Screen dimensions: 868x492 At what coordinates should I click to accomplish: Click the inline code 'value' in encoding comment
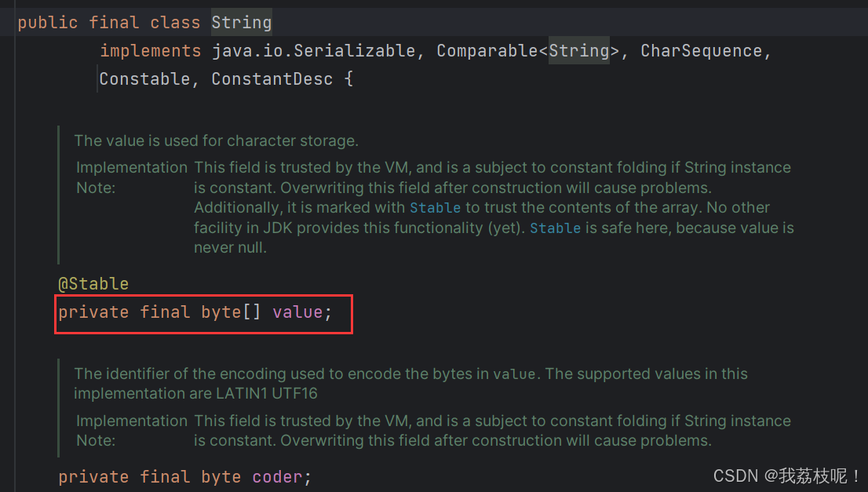(514, 374)
